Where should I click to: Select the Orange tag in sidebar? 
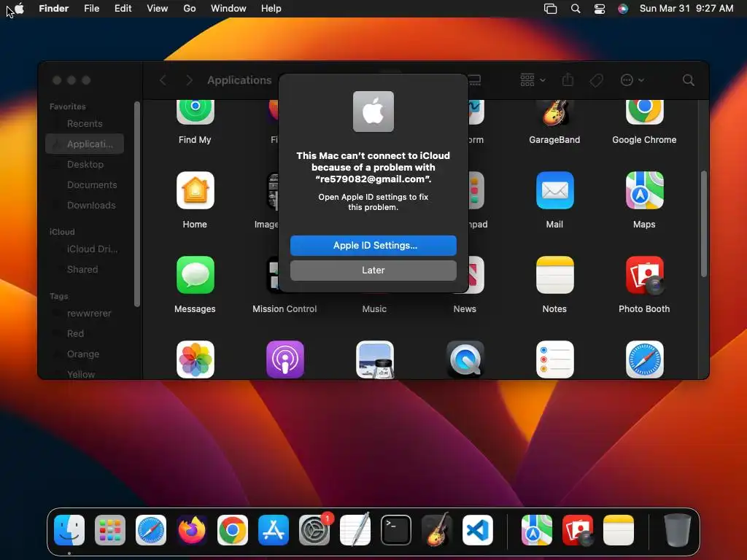click(85, 354)
